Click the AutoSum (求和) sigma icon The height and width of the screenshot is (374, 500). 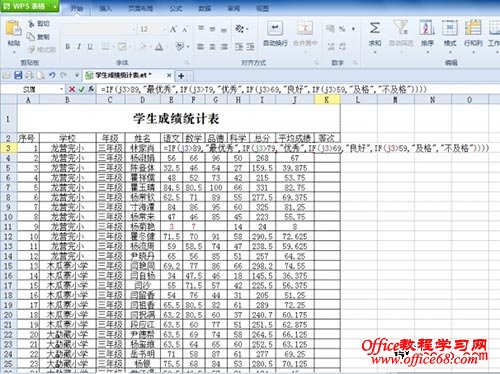[x=375, y=28]
